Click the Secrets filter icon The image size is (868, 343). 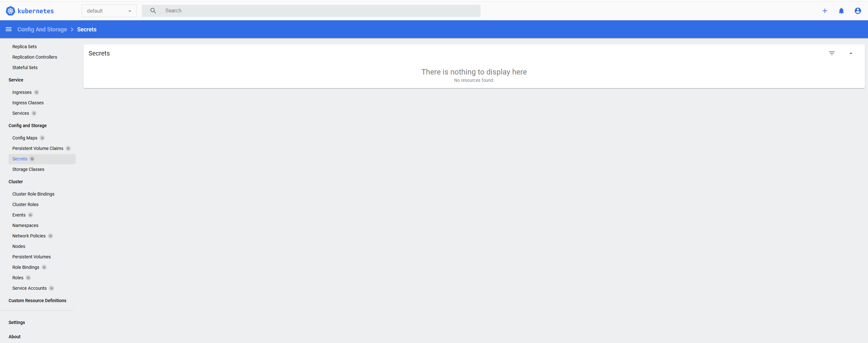point(832,53)
